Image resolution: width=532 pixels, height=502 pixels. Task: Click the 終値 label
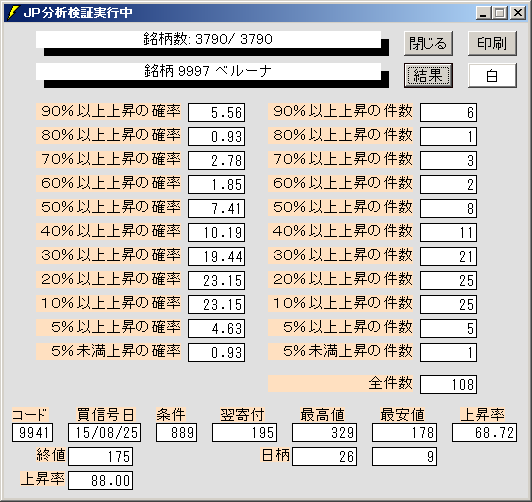coord(51,455)
